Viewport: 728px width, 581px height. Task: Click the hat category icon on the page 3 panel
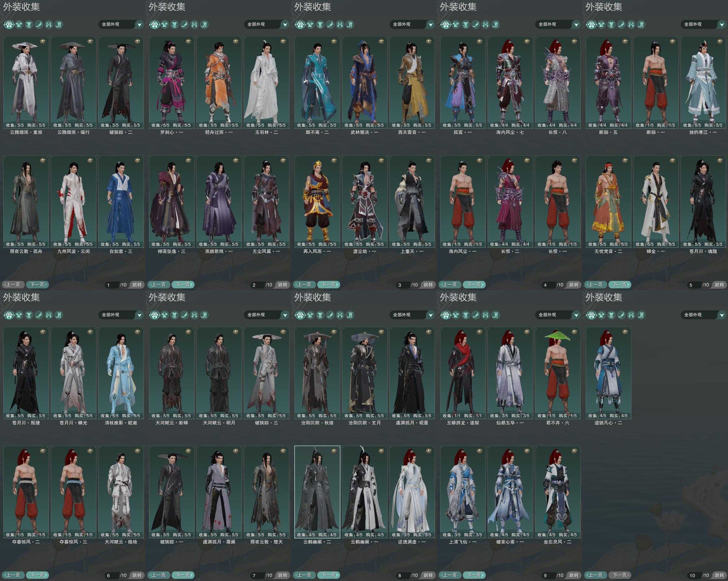[330, 25]
